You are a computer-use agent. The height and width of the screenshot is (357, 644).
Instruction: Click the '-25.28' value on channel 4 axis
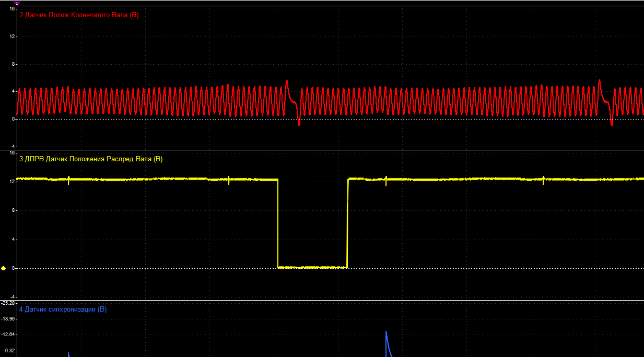(8, 303)
